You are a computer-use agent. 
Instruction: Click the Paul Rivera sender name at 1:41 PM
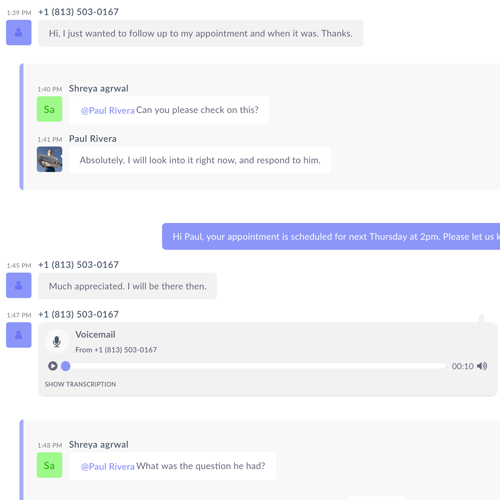93,139
